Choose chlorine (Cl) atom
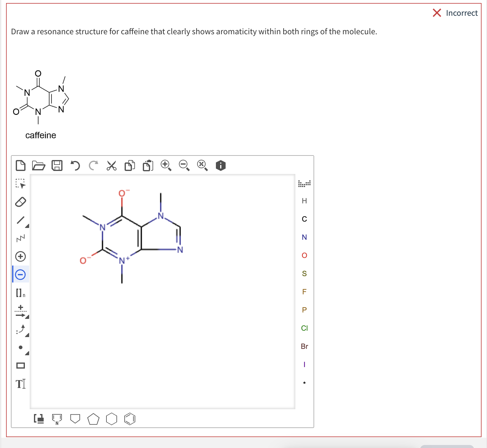Viewport: 487px width, 448px height. 304,328
